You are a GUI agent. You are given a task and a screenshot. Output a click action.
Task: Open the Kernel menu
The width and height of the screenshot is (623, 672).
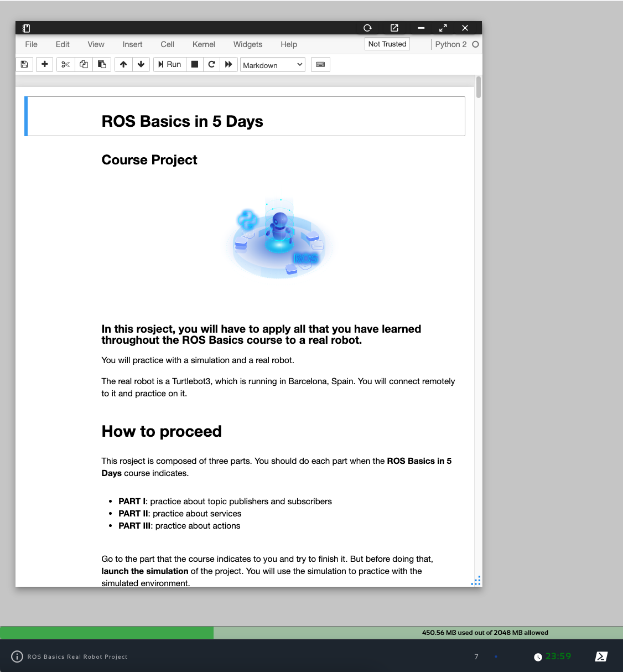tap(204, 44)
